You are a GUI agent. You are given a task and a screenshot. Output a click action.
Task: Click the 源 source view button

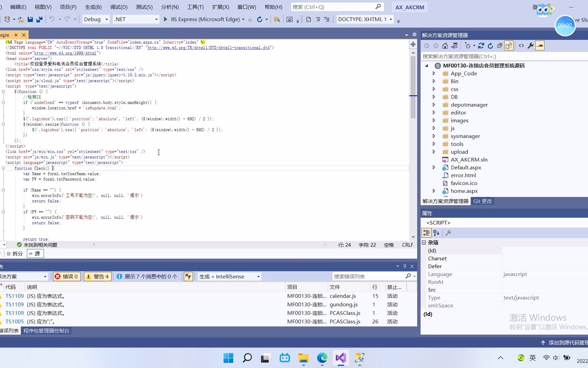pos(35,254)
